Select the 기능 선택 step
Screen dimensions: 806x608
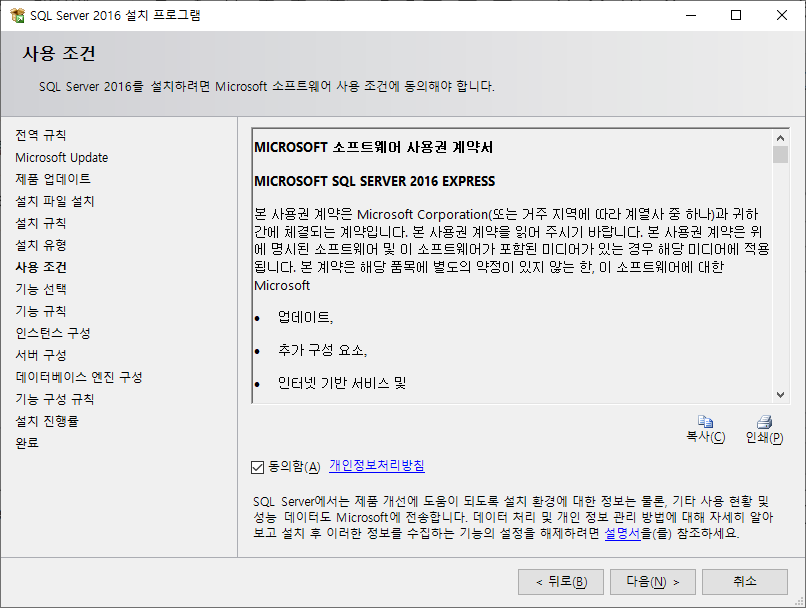coord(41,289)
